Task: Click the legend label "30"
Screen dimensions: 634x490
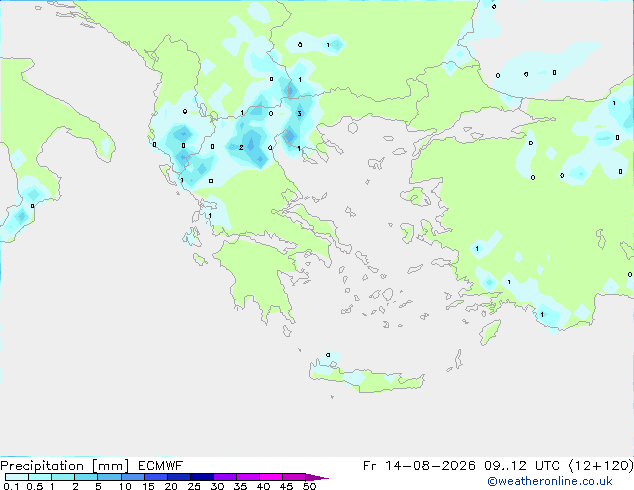Action: [x=217, y=486]
